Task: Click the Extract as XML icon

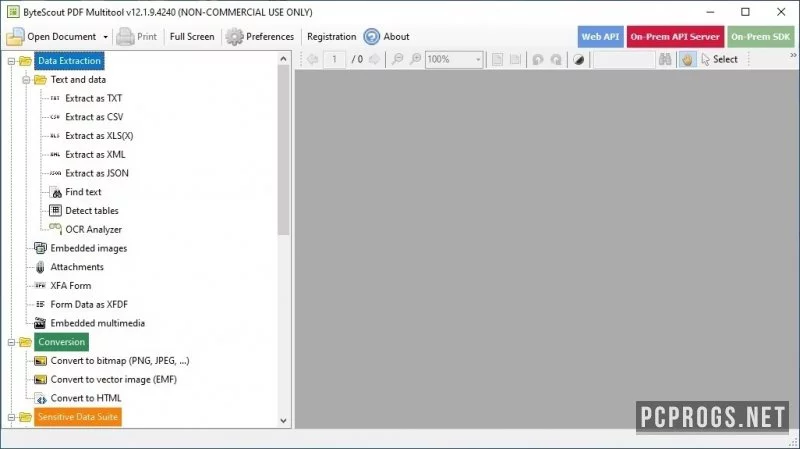Action: [55, 155]
